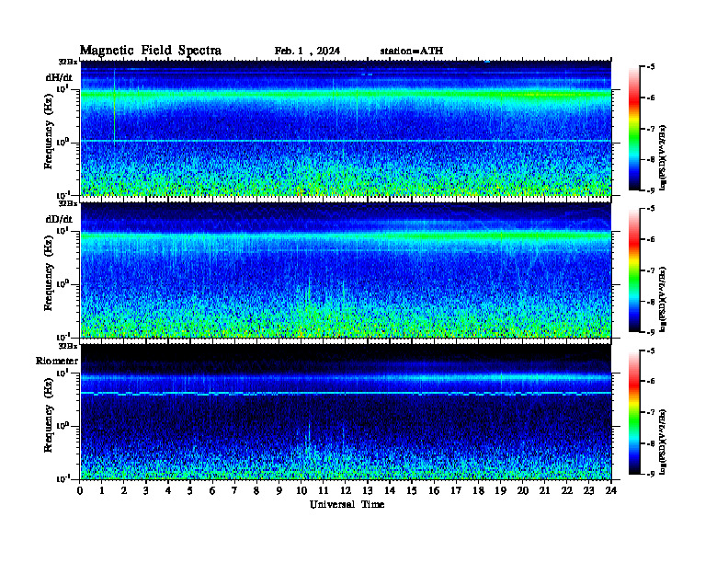Click hour "19" on the time axis
Image resolution: width=728 pixels, height=563 pixels.
pos(500,490)
